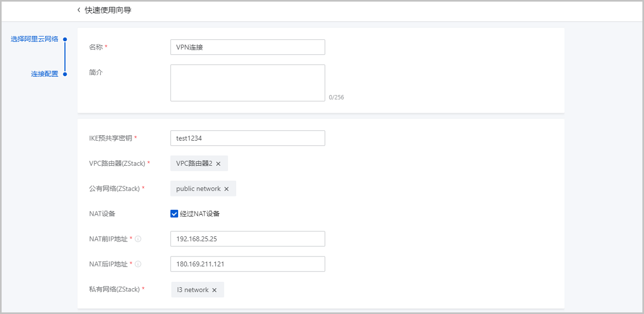644x314 pixels.
Task: Click the IKE预共享密钥 input field
Action: [247, 138]
